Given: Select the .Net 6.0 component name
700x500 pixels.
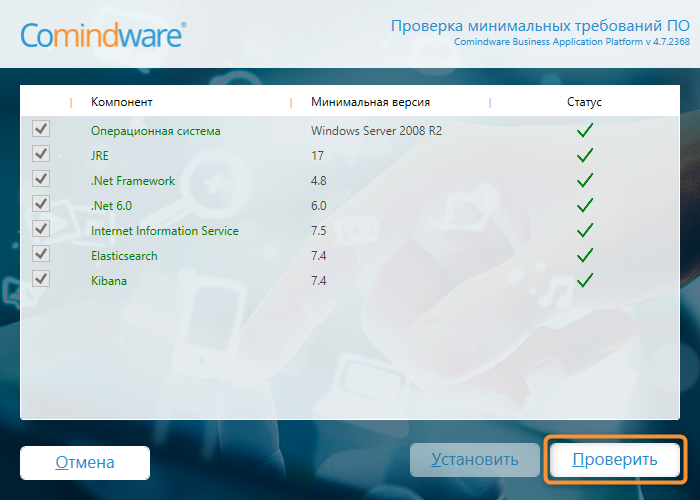Looking at the screenshot, I should 112,206.
